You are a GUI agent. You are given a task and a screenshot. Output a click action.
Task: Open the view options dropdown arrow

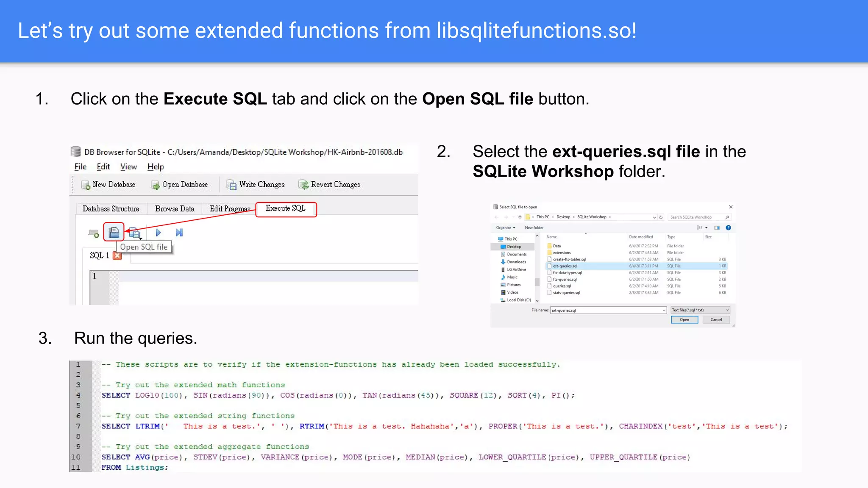tap(707, 228)
